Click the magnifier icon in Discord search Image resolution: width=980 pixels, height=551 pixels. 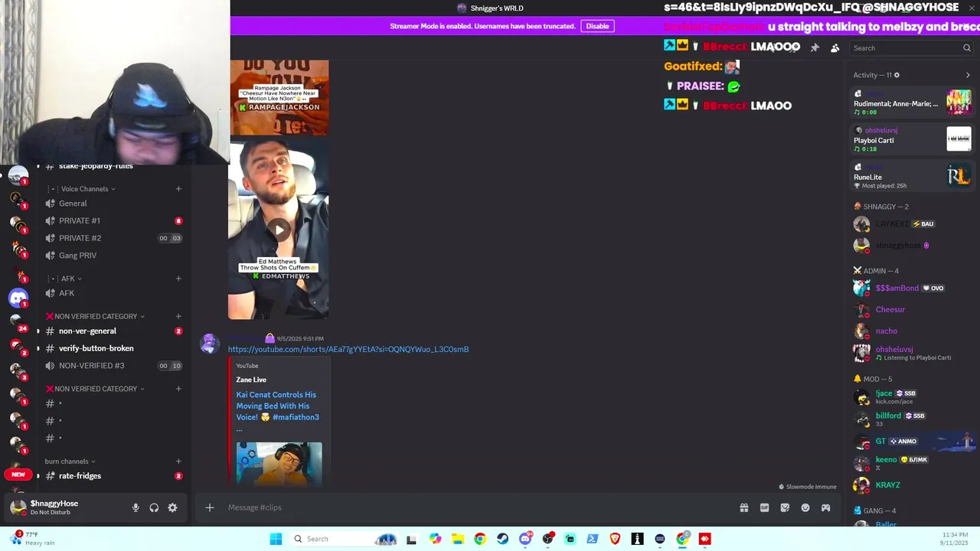[x=966, y=47]
